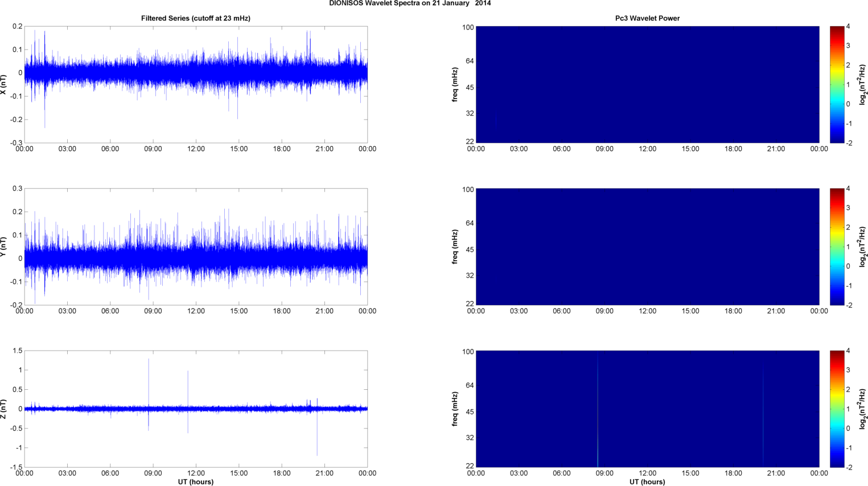Click the top wavelet plot's colorbar
The width and height of the screenshot is (868, 486).
point(837,84)
